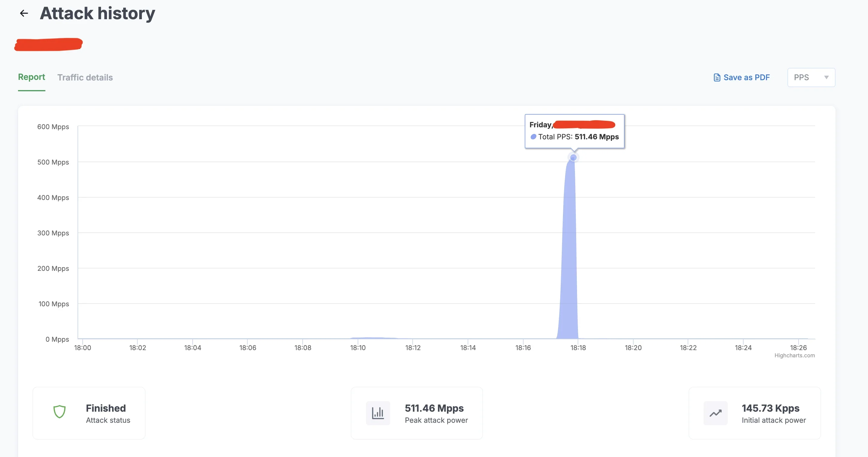
Task: Click the 145.73 Kpps initial attack power value
Action: [770, 408]
